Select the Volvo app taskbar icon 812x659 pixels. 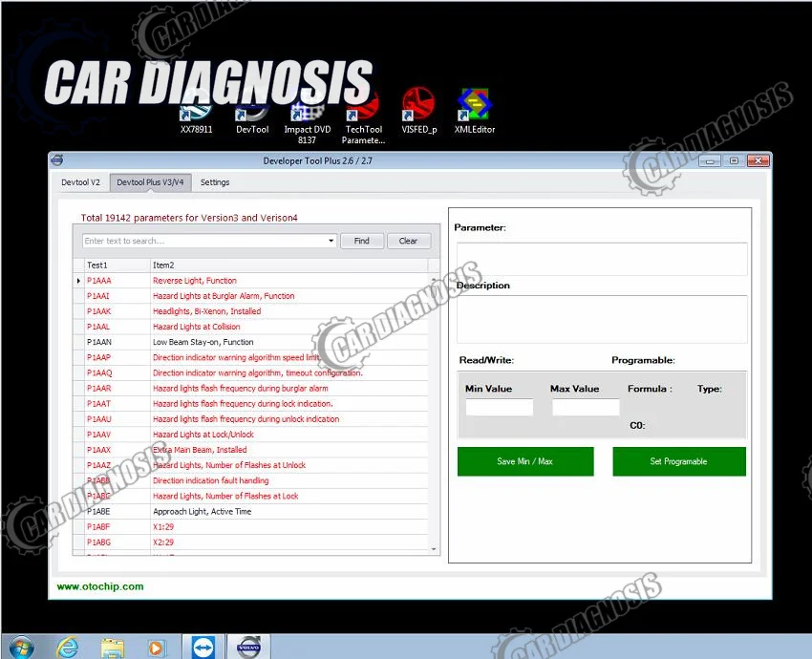[248, 648]
